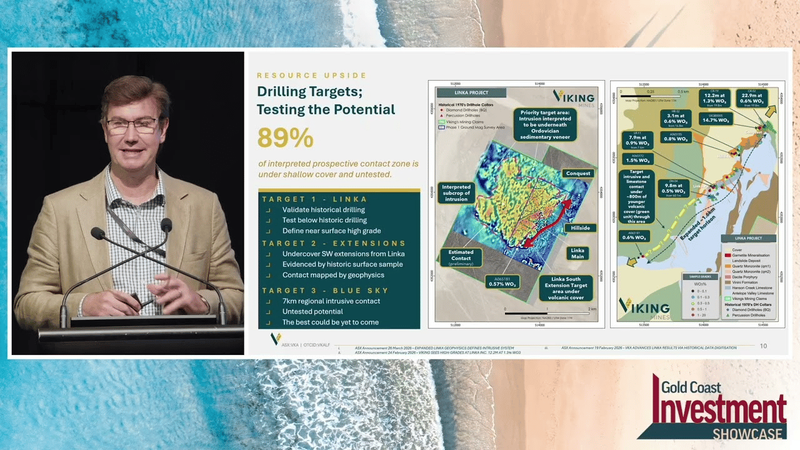Click the TARGET 3 - BLUE SKY heading
Viewport: 800px width, 450px height.
[326, 290]
